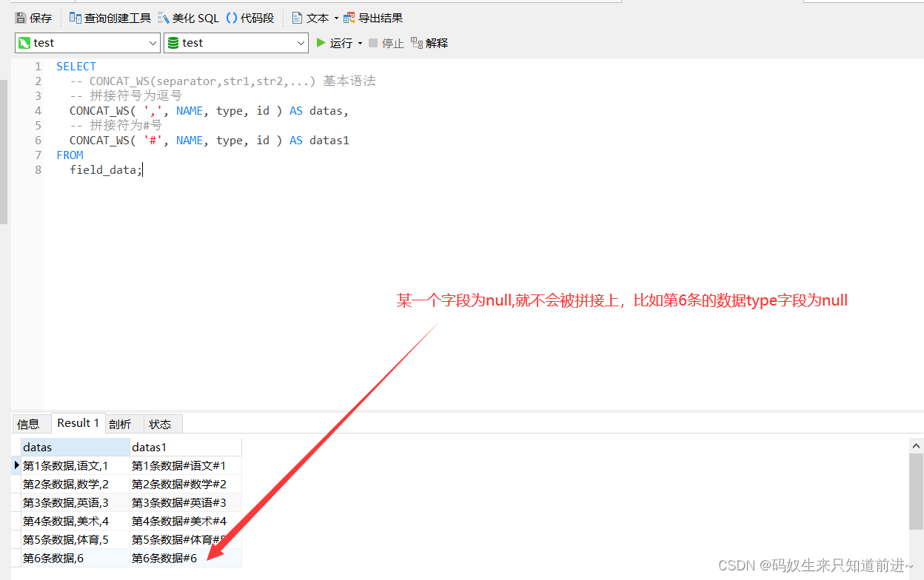Click the 文本 text view icon
Screen dimensions: 924x580
point(298,18)
